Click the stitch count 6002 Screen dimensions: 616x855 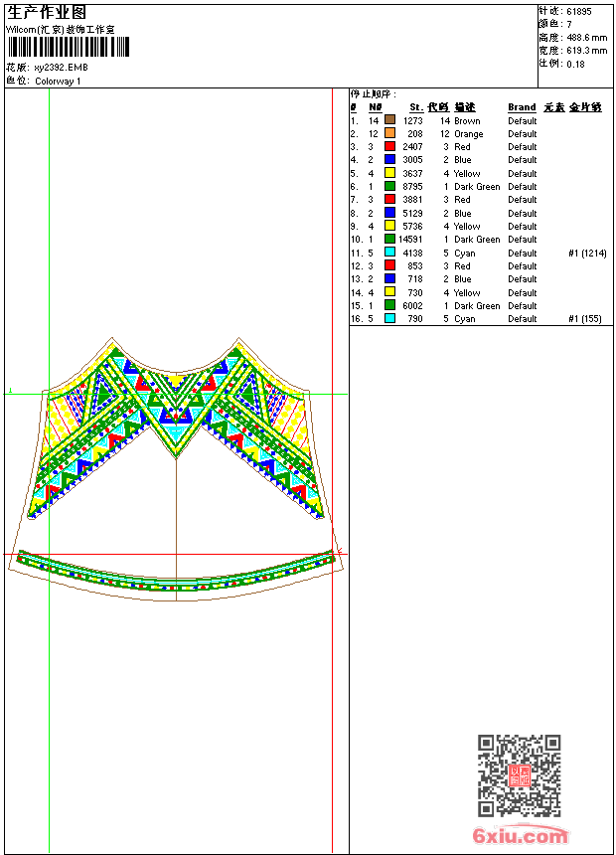point(412,306)
